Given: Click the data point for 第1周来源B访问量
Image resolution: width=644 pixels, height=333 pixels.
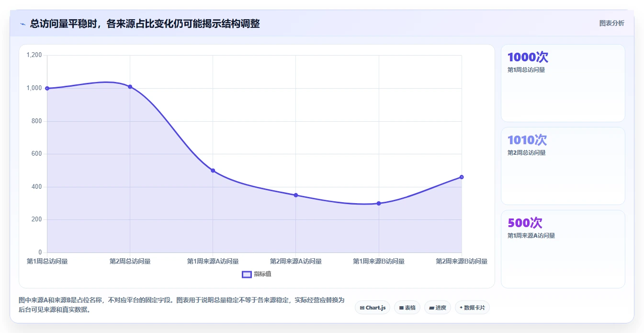Looking at the screenshot, I should pyautogui.click(x=379, y=203).
